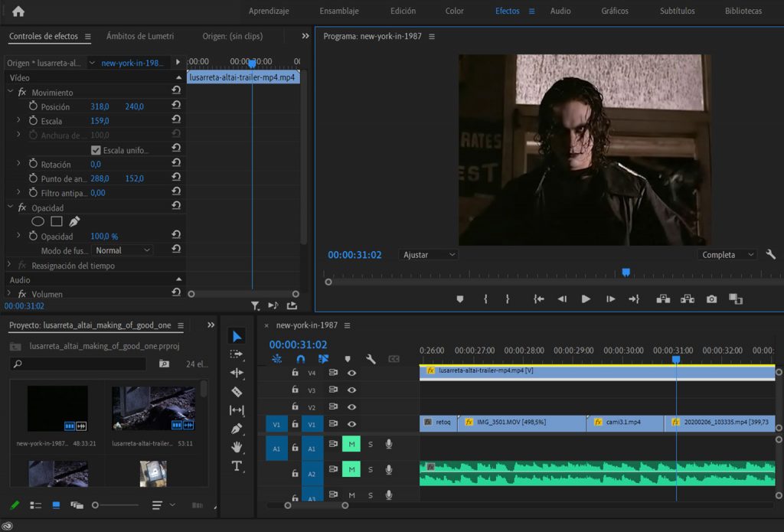Select the Slip tool
Viewport: 784px width, 532px height.
click(237, 410)
